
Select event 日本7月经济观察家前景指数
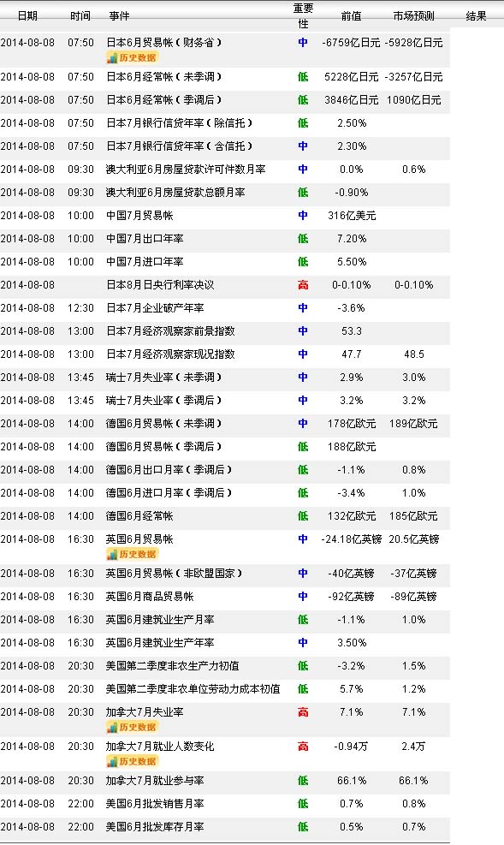170,332
